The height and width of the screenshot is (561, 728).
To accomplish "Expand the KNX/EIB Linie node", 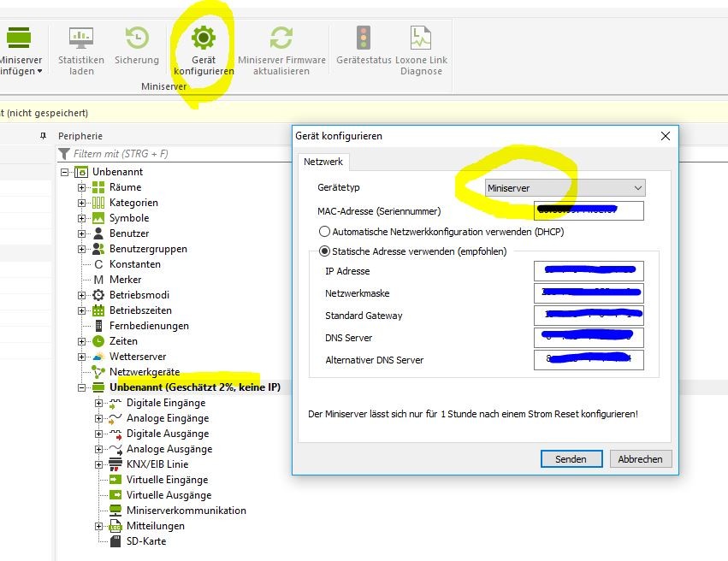I will coord(98,464).
